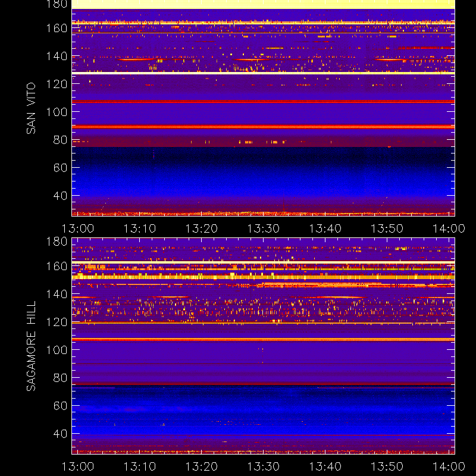476x476 pixels.
Task: Select the 120 tick label on San Vito plot
Action: click(57, 84)
